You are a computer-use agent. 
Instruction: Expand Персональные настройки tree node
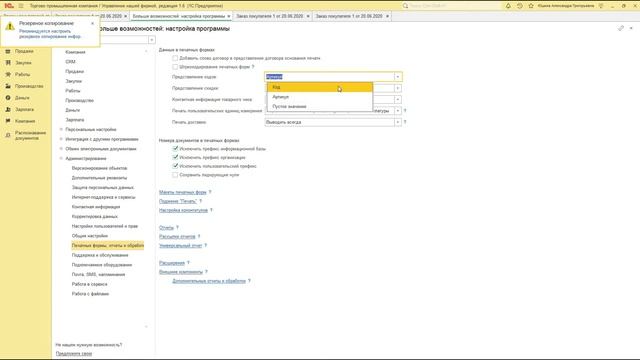tap(61, 129)
